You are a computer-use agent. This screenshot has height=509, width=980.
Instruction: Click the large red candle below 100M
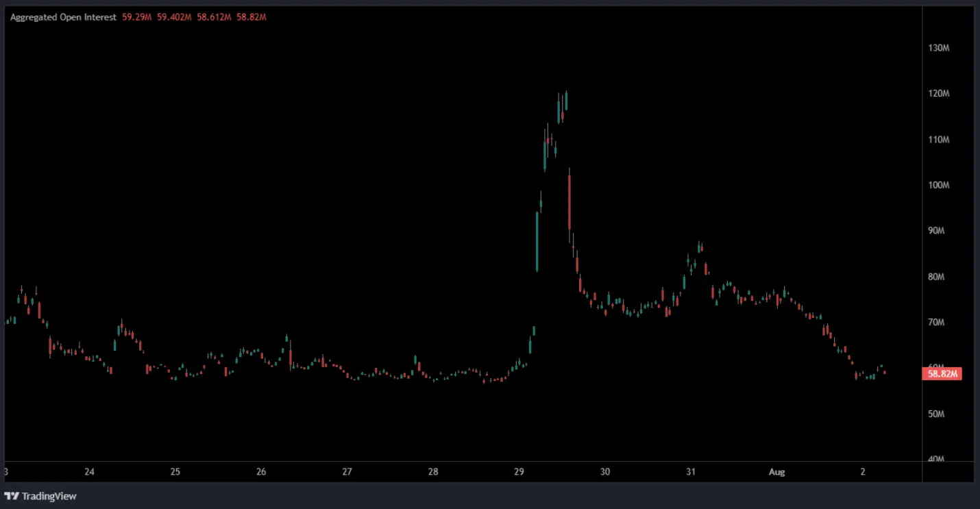pyautogui.click(x=569, y=202)
